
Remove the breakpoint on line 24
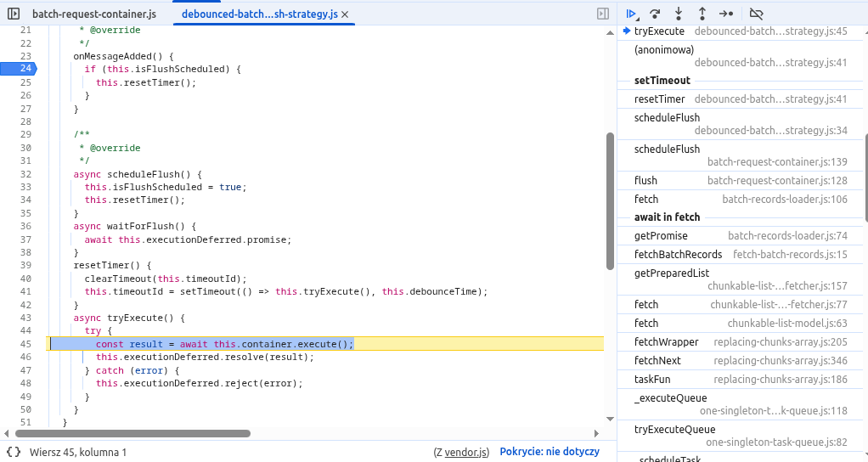tap(25, 69)
